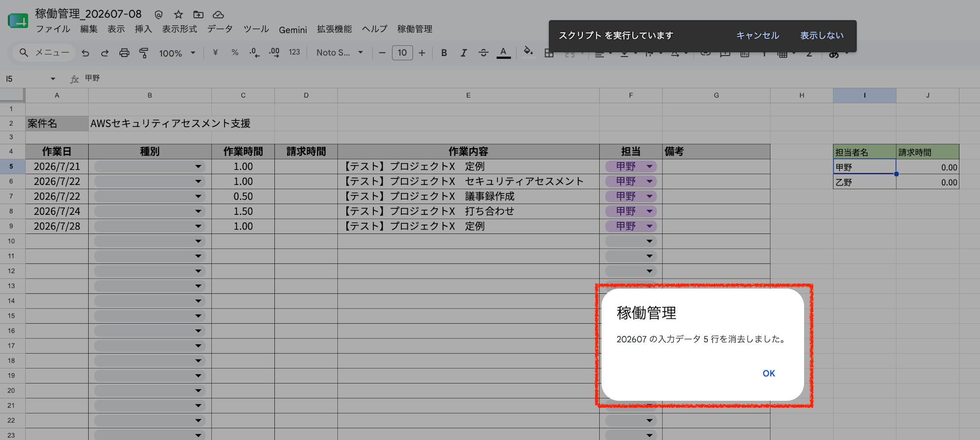Decrease font size with minus button
Viewport: 980px width, 440px height.
[x=382, y=52]
